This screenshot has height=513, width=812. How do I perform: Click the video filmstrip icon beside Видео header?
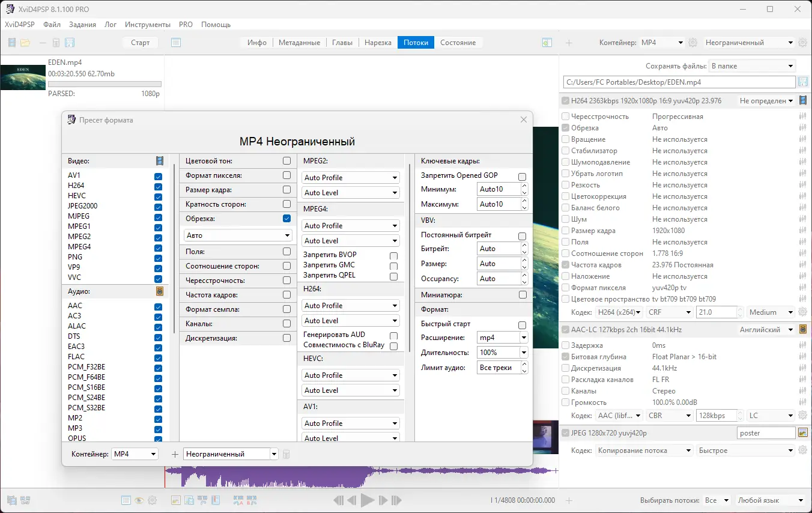point(159,161)
